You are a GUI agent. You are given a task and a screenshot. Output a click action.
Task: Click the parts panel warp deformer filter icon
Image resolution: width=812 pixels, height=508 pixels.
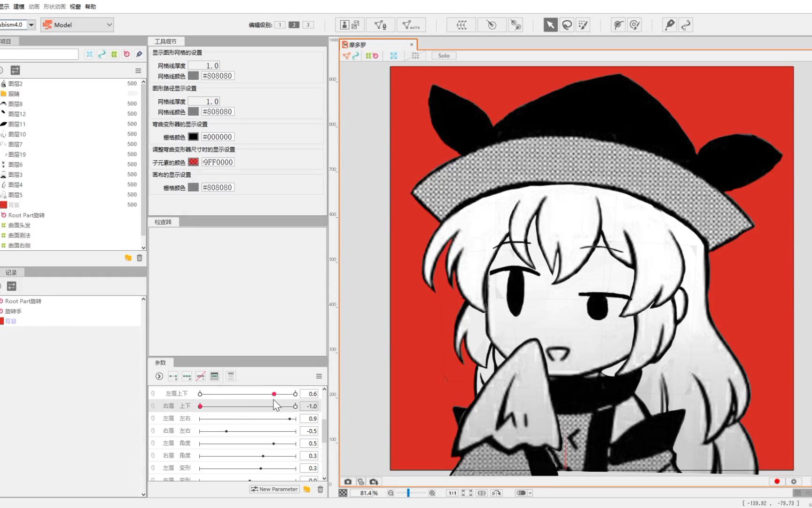tap(114, 55)
